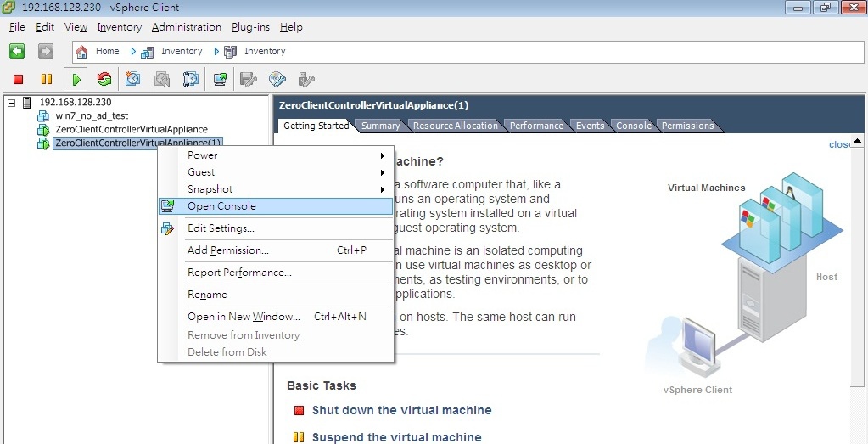
Task: Click the yellow Suspend task icon
Action: [299, 437]
